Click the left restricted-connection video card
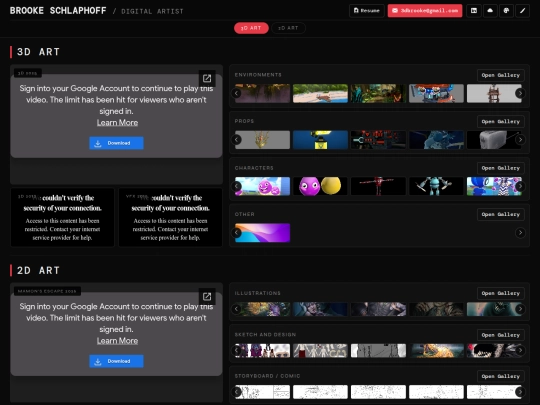This screenshot has height=405, width=540. (62, 217)
